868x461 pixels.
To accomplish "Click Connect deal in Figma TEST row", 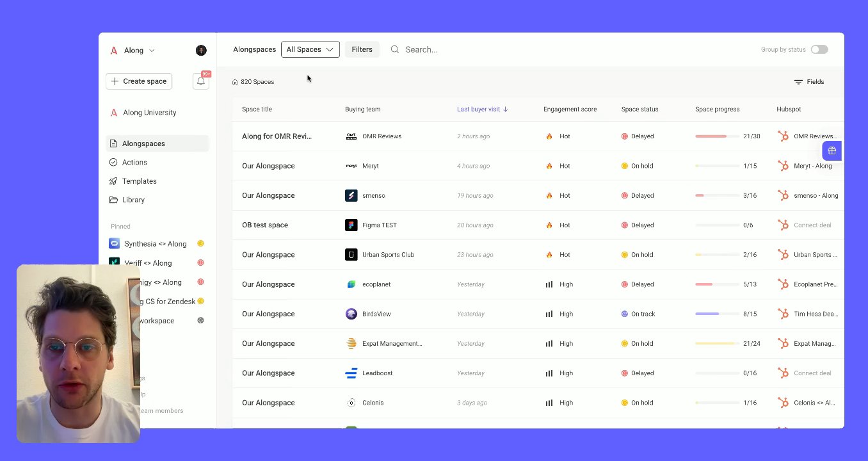I will point(812,225).
